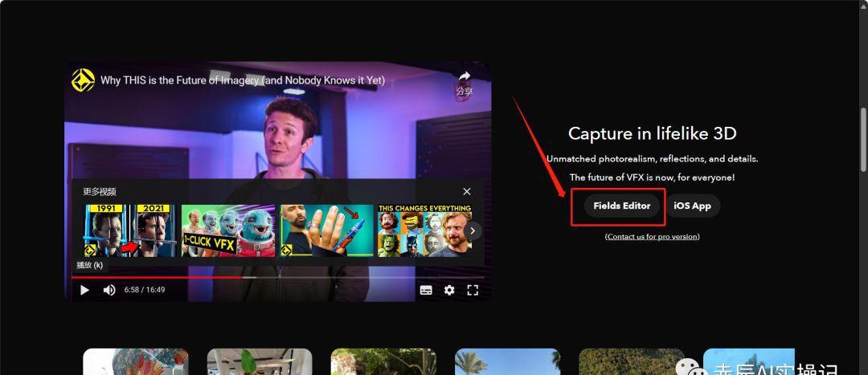The width and height of the screenshot is (868, 375).
Task: Click the video title text link
Action: pyautogui.click(x=242, y=80)
